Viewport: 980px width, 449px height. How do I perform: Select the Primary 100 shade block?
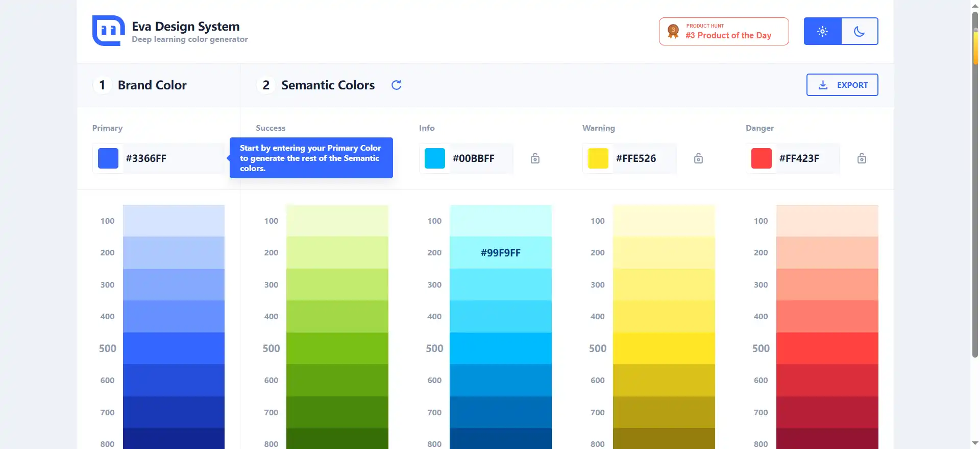(x=174, y=221)
